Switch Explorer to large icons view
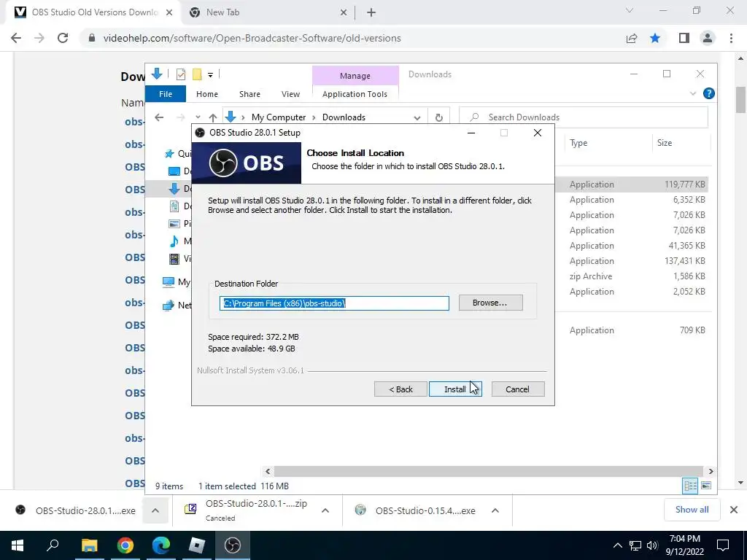Image resolution: width=747 pixels, height=560 pixels. [x=706, y=486]
